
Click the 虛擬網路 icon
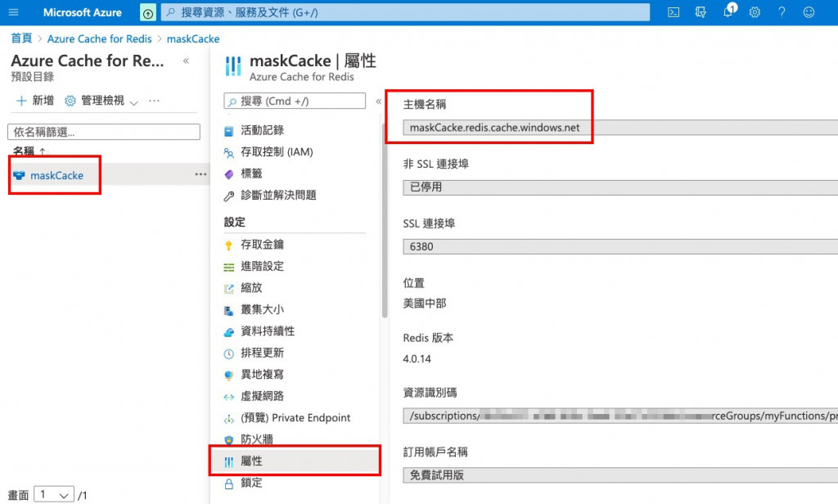point(229,397)
